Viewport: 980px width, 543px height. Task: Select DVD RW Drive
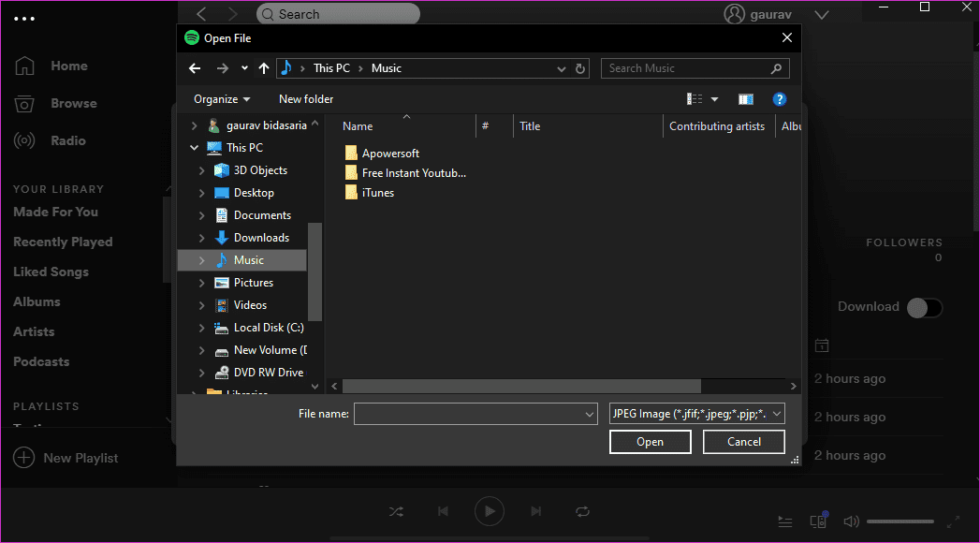258,373
